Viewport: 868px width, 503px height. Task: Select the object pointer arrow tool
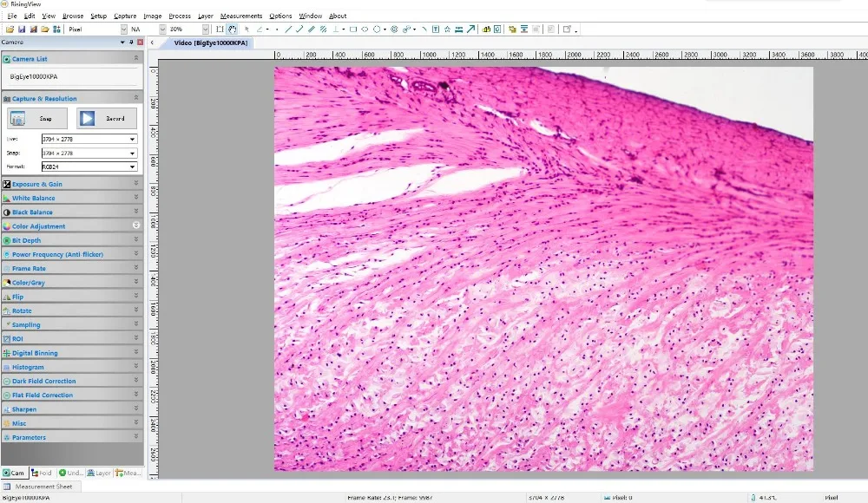pyautogui.click(x=247, y=29)
